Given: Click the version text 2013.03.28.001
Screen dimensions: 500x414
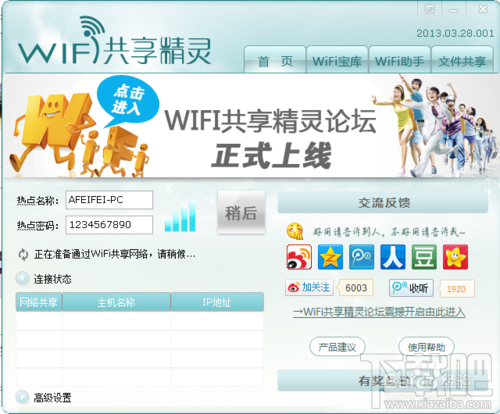Looking at the screenshot, I should pyautogui.click(x=455, y=33).
